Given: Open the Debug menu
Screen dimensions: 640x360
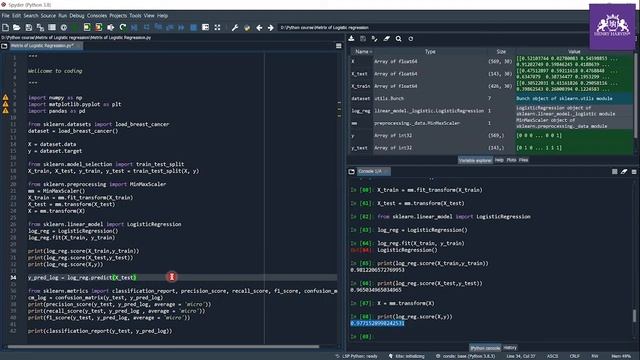Looking at the screenshot, I should [x=77, y=16].
